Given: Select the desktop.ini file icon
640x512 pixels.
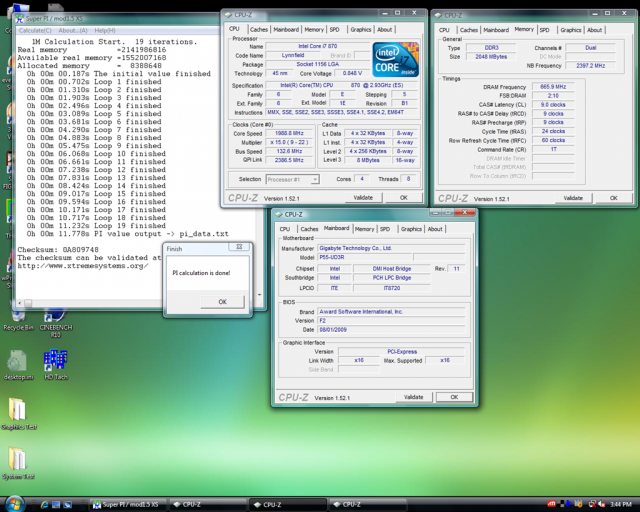Looking at the screenshot, I should click(18, 365).
